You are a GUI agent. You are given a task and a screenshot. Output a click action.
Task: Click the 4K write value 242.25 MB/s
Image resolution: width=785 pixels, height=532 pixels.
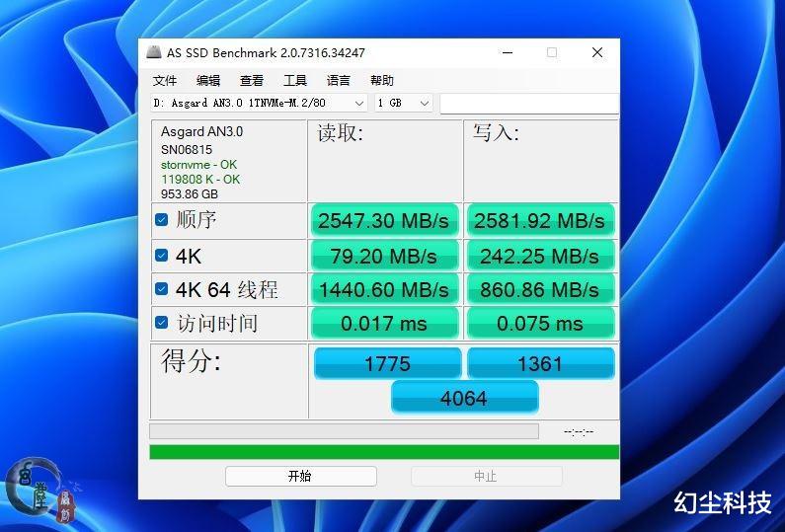pyautogui.click(x=540, y=257)
